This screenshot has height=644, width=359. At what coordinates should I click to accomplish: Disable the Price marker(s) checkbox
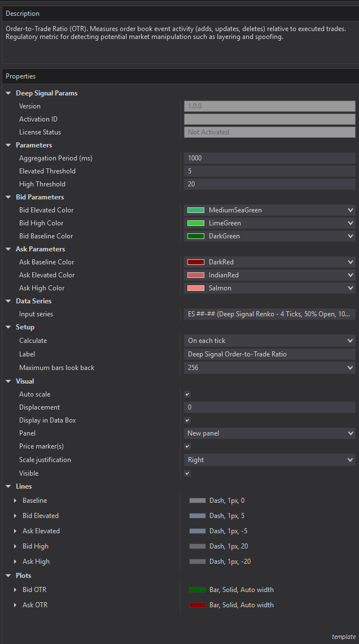click(x=187, y=446)
